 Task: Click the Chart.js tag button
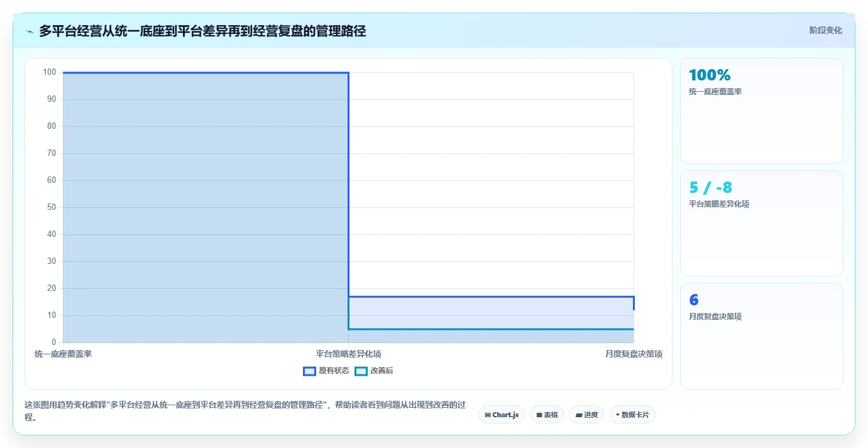click(x=502, y=415)
